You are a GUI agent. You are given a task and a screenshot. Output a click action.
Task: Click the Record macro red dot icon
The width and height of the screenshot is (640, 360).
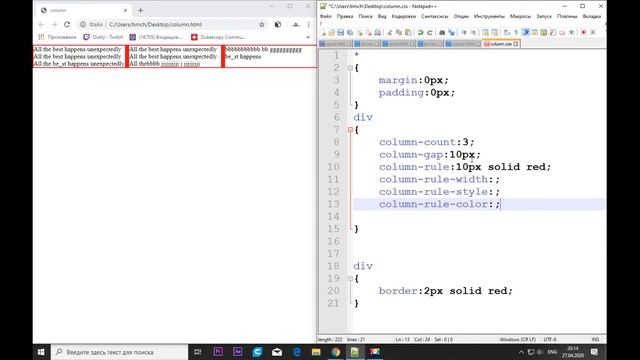584,33
